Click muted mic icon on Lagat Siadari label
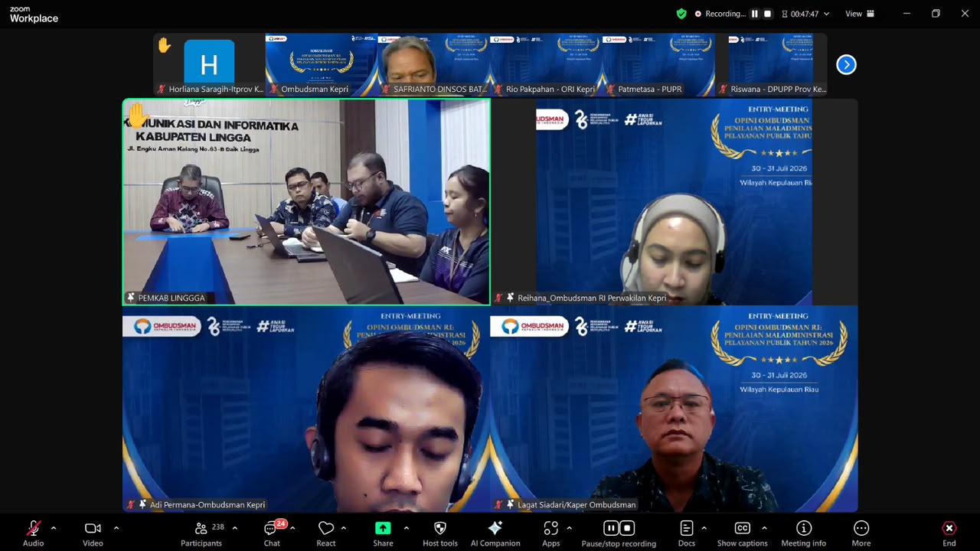Image resolution: width=980 pixels, height=551 pixels. (x=499, y=504)
